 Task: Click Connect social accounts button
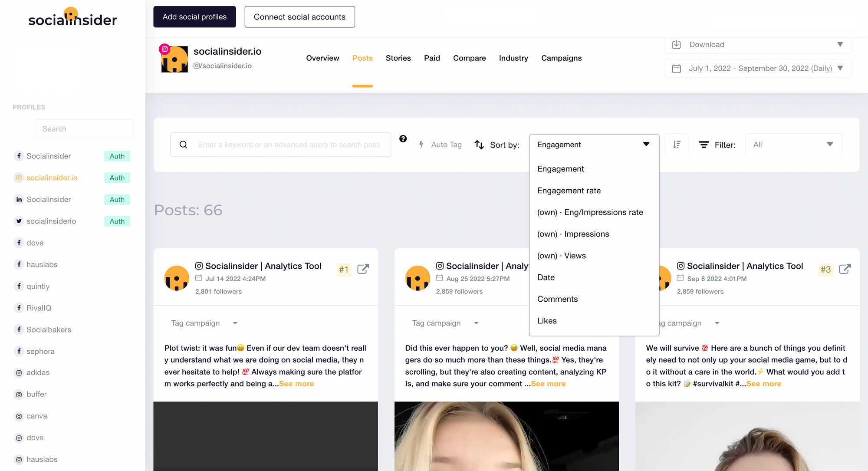click(x=299, y=17)
